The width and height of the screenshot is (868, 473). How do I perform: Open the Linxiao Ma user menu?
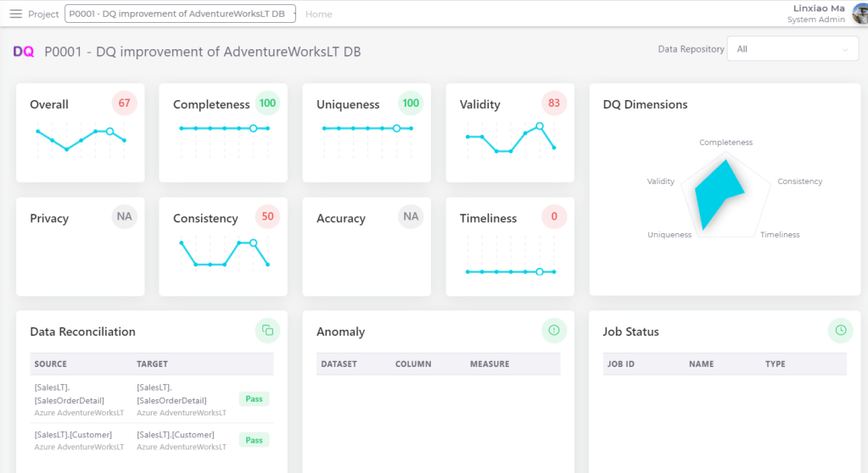click(819, 8)
